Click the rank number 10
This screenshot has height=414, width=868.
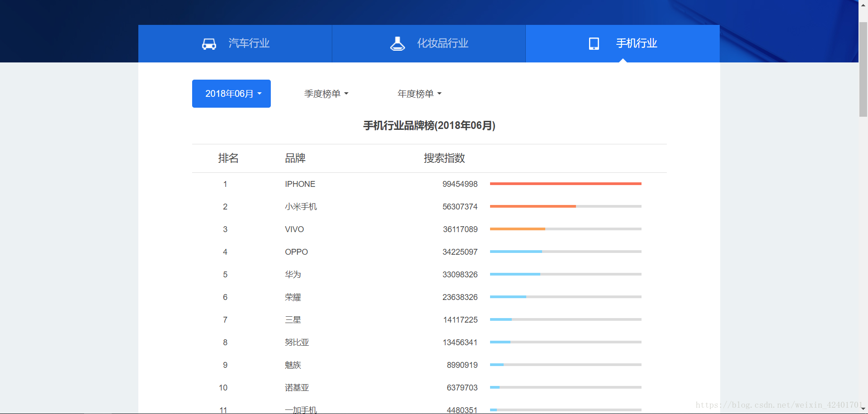point(223,388)
